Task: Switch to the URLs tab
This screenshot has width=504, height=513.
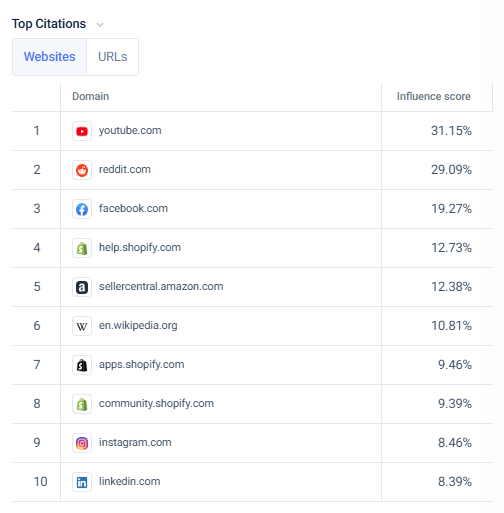Action: coord(113,57)
